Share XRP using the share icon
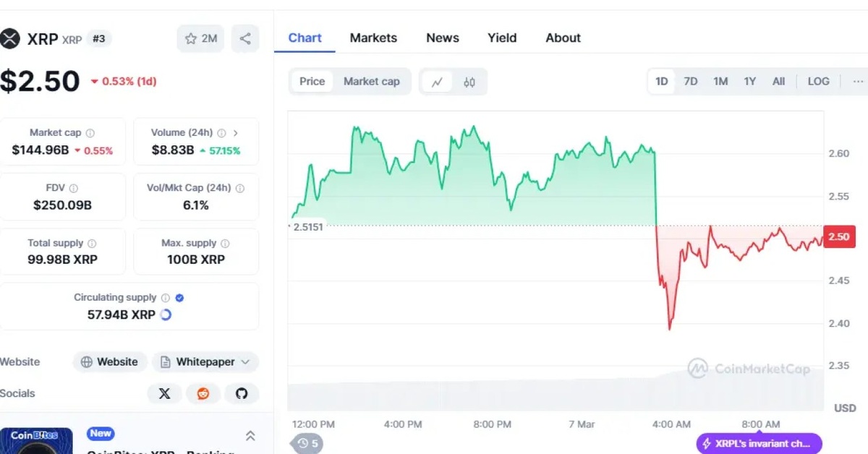The height and width of the screenshot is (454, 868). 245,38
